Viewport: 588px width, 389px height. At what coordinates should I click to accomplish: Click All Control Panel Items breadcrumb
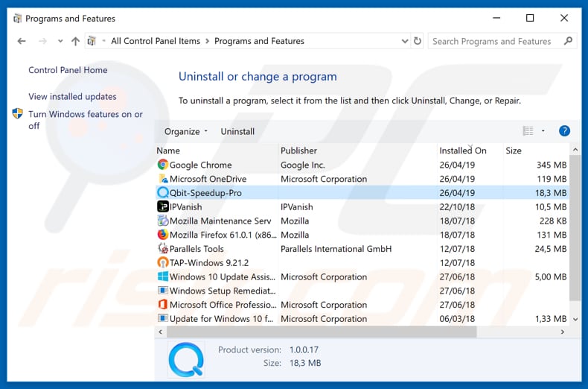(x=156, y=41)
